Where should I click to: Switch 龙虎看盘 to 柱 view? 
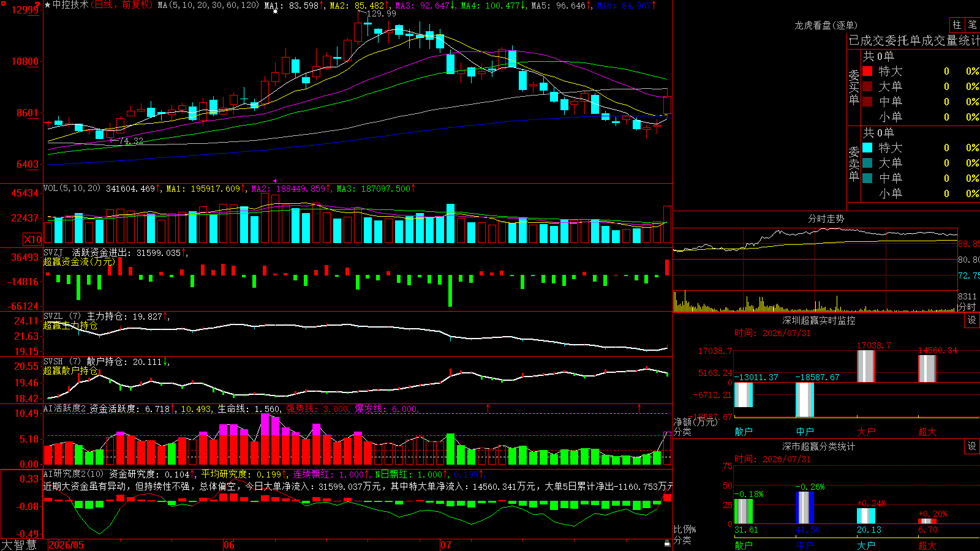coord(957,24)
